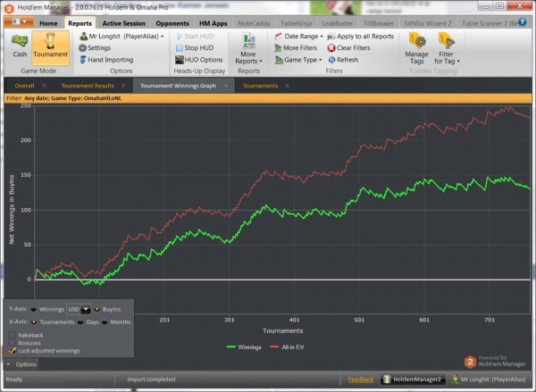Enable the Bonuses checkbox

coord(12,343)
